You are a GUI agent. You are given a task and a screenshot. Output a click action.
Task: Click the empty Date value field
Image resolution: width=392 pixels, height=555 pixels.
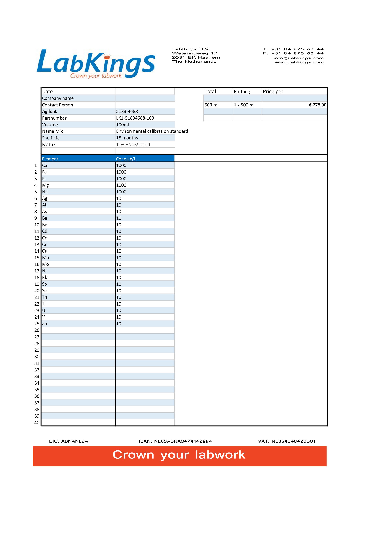coord(145,92)
